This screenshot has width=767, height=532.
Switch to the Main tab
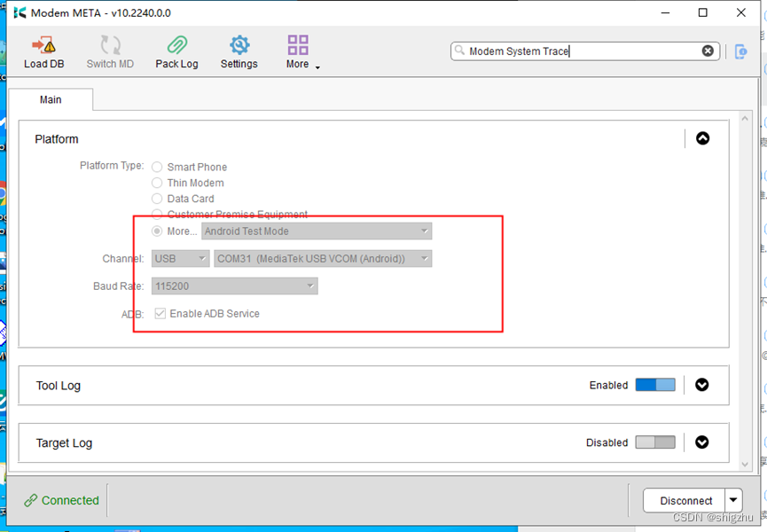[51, 99]
